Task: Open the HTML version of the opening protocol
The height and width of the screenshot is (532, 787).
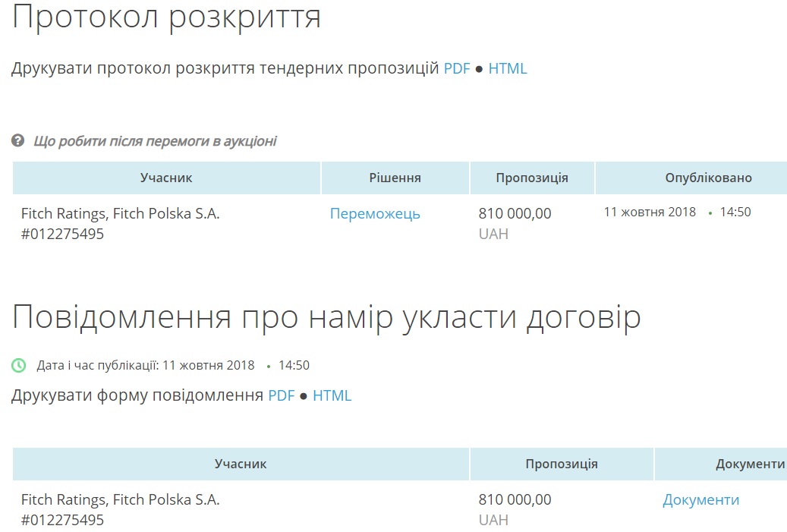Action: click(x=507, y=69)
